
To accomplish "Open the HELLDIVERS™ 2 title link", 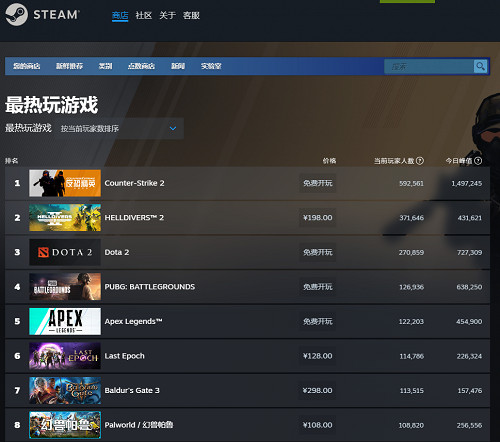I will 134,218.
